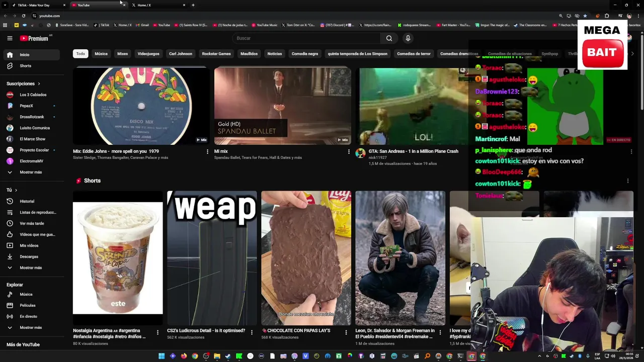
Task: Select the Mixes filter chip
Action: 123,54
